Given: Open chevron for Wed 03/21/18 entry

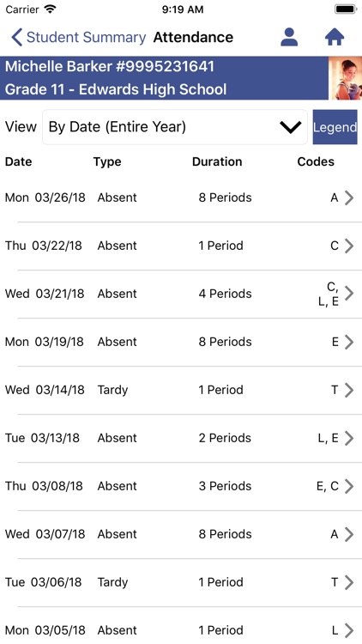Looking at the screenshot, I should point(349,294).
